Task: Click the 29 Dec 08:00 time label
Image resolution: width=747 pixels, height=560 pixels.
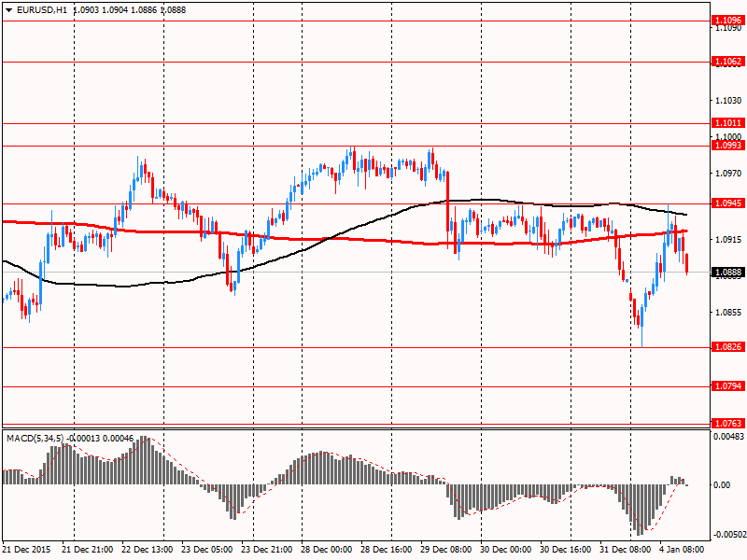Action: coord(447,551)
